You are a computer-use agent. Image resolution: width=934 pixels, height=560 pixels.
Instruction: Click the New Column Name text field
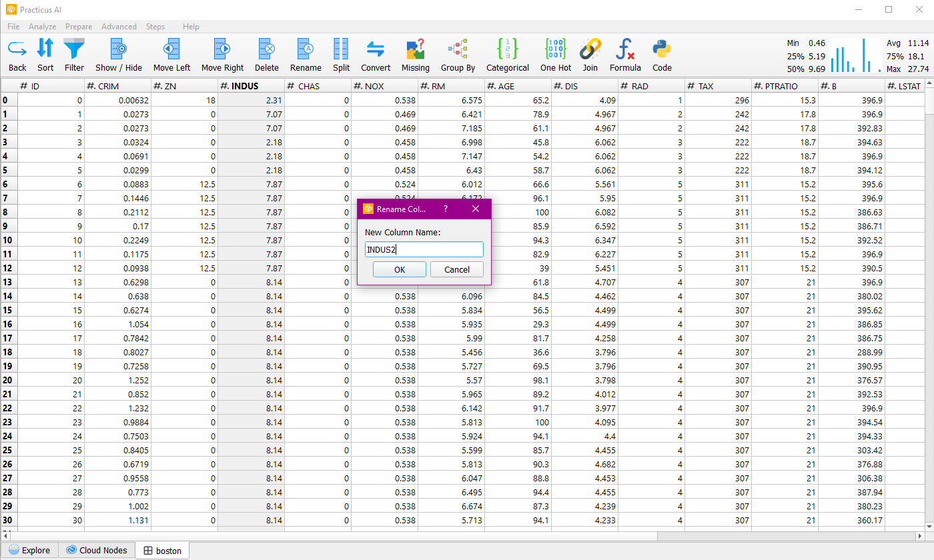click(x=424, y=249)
